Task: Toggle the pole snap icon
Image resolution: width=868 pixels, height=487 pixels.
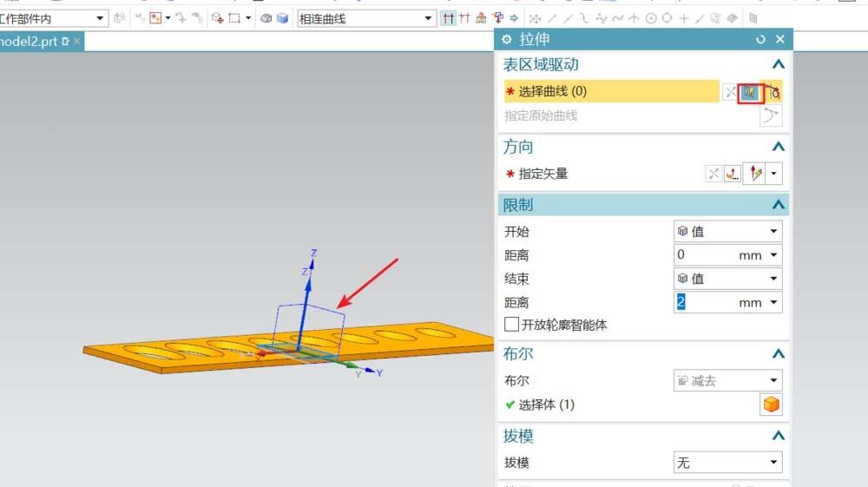Action: [x=601, y=18]
